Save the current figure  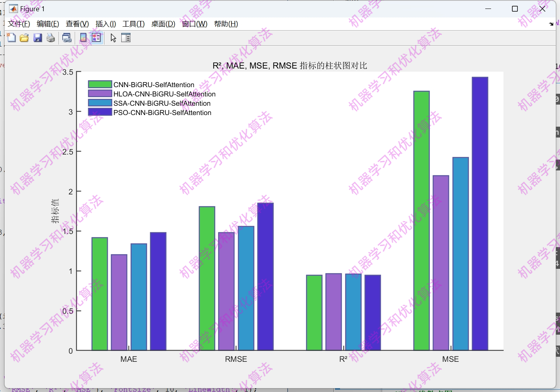coord(38,38)
